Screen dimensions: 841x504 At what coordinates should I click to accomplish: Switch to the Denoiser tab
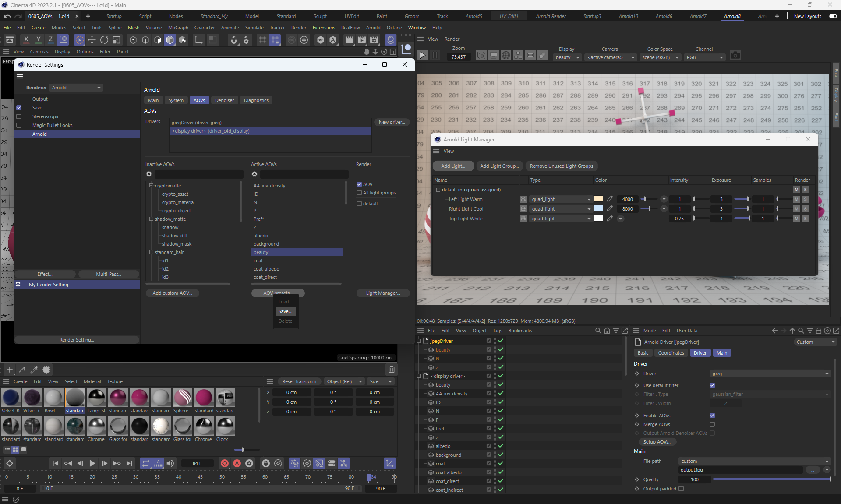pos(224,100)
